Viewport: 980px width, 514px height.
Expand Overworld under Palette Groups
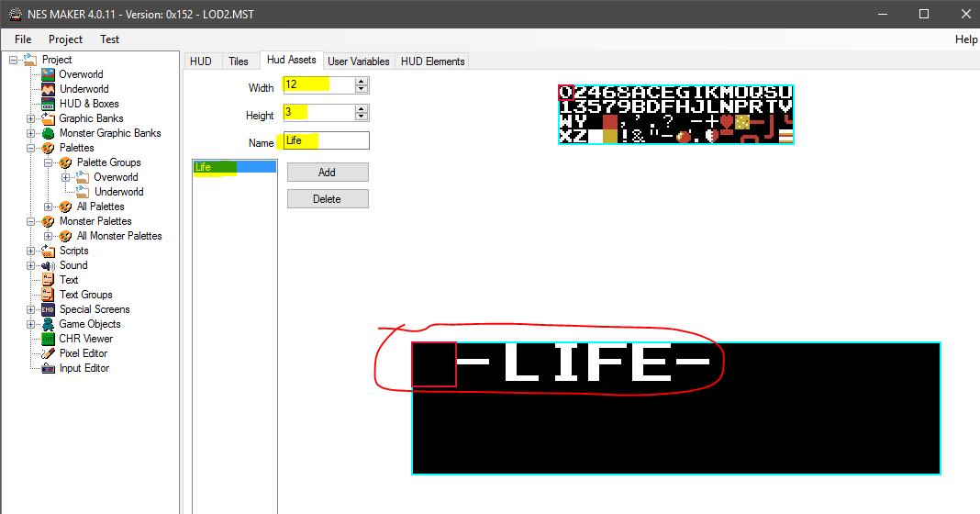(66, 177)
